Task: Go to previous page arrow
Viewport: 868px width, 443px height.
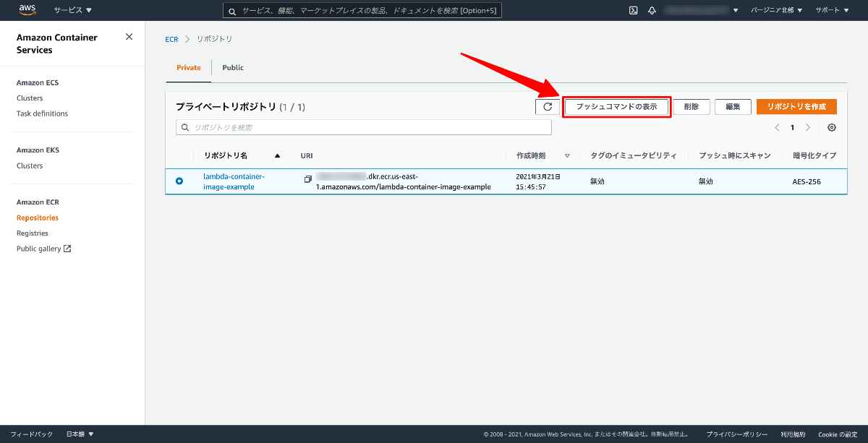Action: (777, 127)
